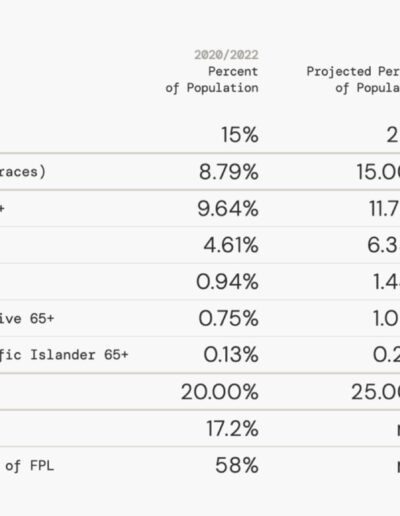Select the projected 25.00 value
Image resolution: width=400 pixels, height=516 pixels.
(375, 392)
